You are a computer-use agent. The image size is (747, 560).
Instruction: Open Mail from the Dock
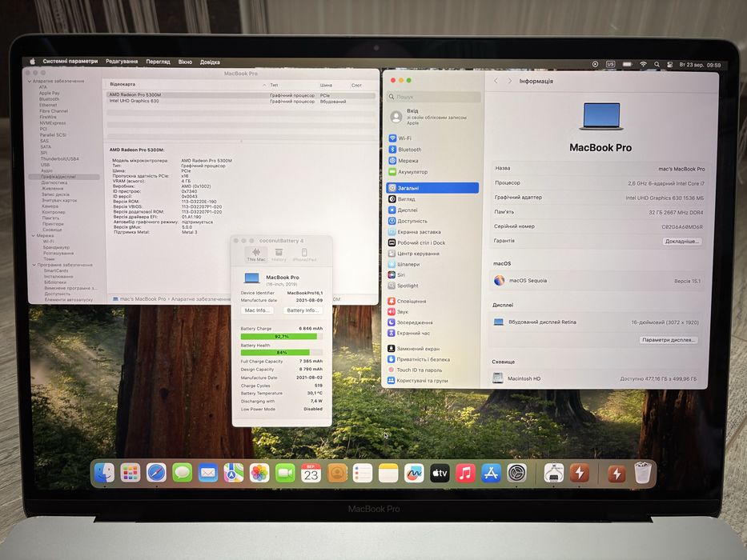click(x=207, y=474)
